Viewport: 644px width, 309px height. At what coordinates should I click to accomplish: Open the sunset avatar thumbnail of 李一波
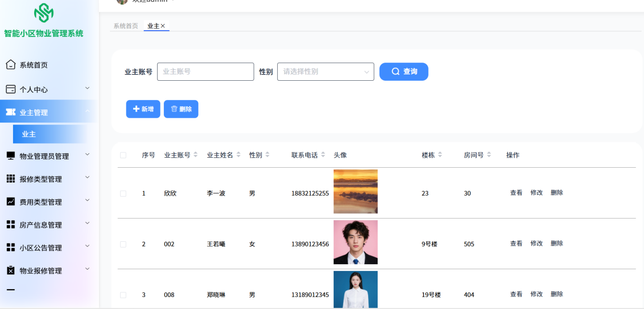click(356, 191)
